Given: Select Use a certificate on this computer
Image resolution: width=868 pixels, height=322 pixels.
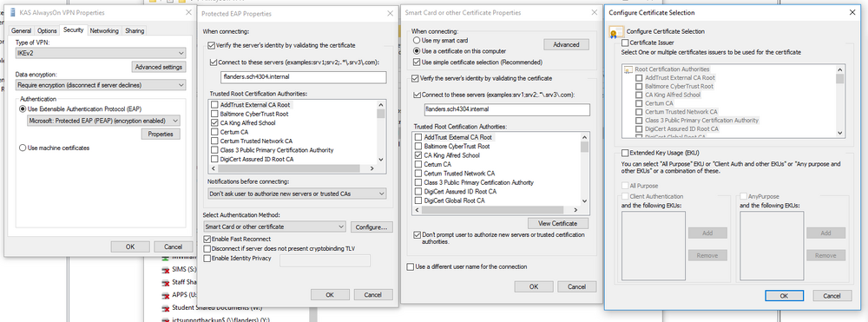Looking at the screenshot, I should coord(417,51).
